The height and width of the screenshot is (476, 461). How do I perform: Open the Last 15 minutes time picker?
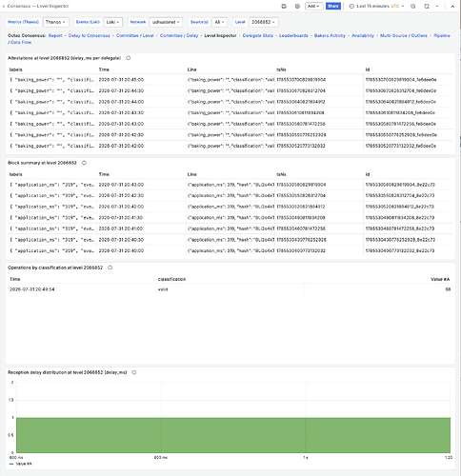376,6
